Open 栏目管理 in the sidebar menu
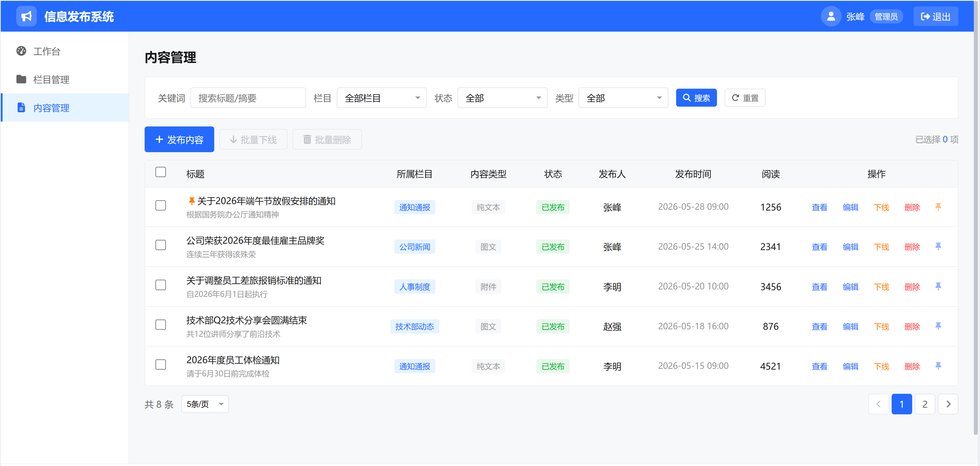Image resolution: width=980 pixels, height=466 pixels. [65, 79]
